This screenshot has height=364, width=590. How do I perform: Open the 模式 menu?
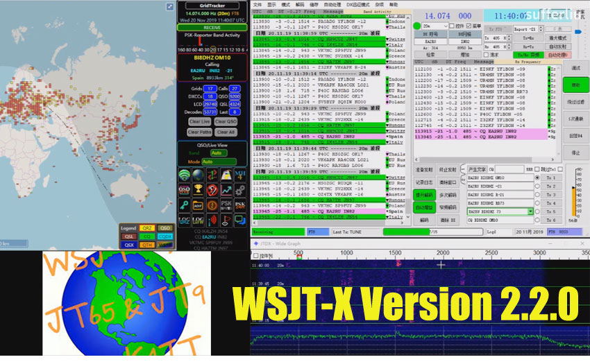point(285,5)
